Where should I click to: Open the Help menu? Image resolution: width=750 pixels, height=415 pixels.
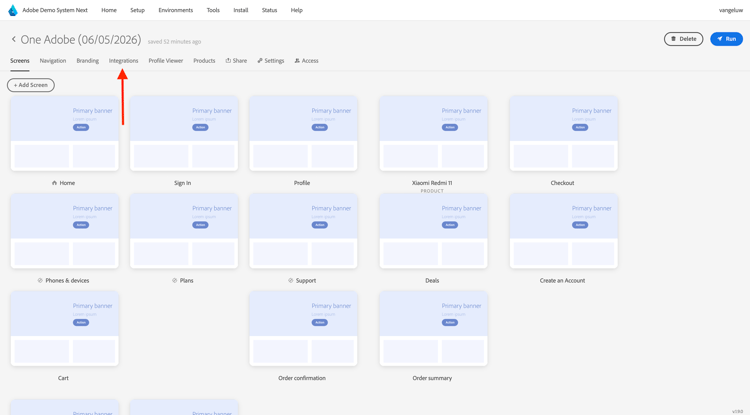click(297, 10)
